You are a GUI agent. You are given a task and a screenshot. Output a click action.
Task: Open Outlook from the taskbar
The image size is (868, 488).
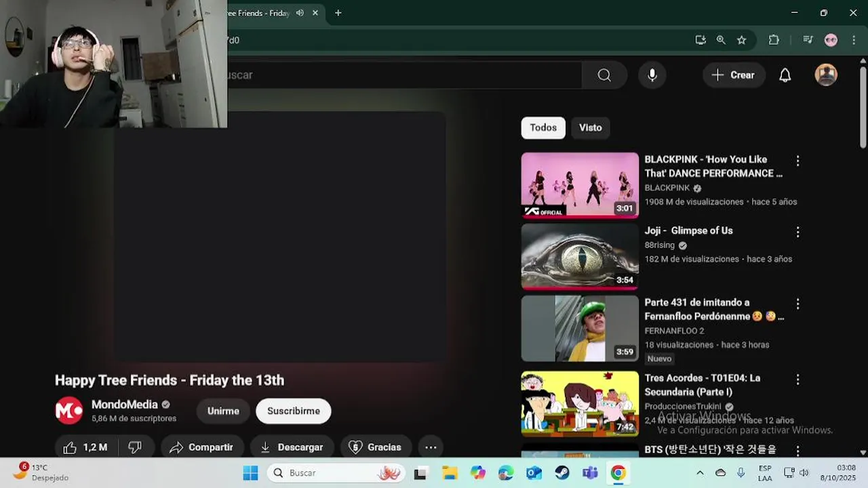(x=534, y=473)
